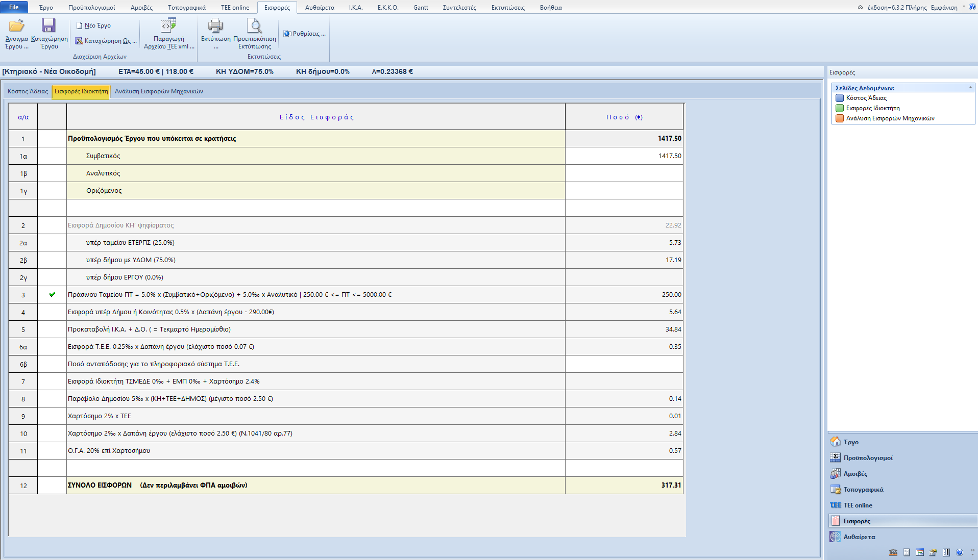Click the Καταχώρηση Έργου save icon
This screenshot has height=560, width=978.
48,26
